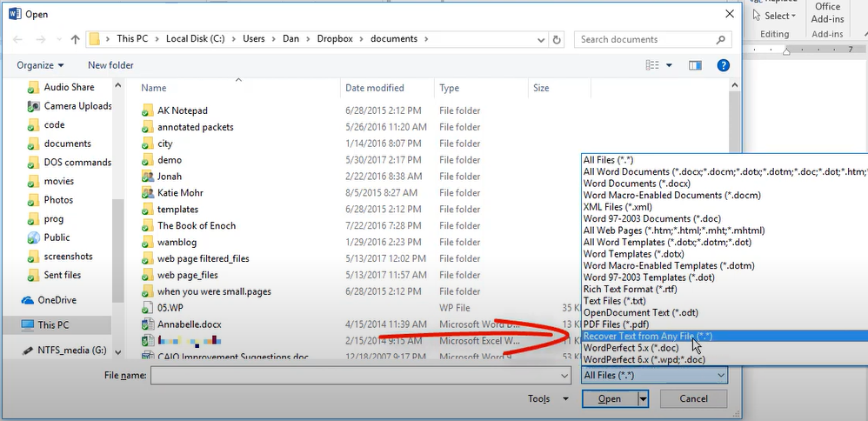Select the Camera Uploads sidebar icon
The width and height of the screenshot is (868, 421).
[33, 106]
